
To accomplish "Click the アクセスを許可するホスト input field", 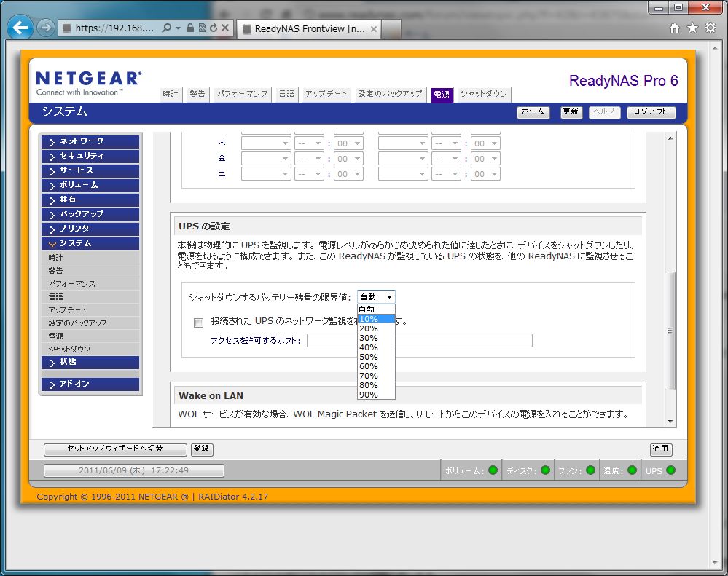I will click(419, 341).
